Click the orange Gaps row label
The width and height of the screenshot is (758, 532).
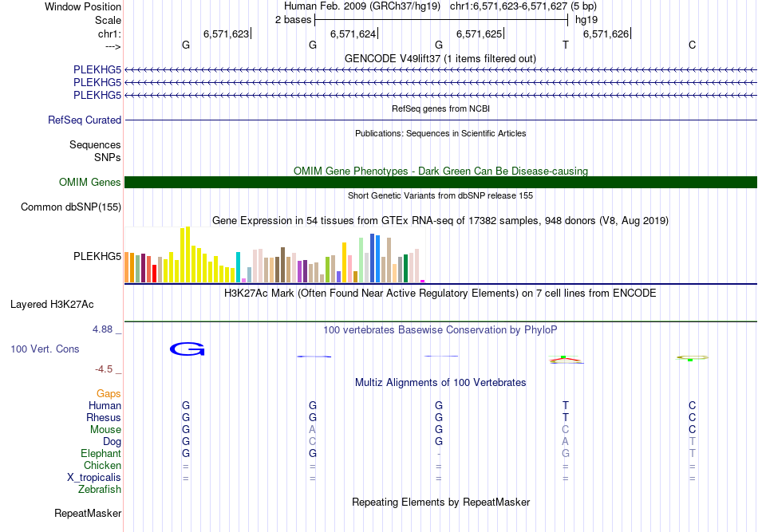point(109,394)
